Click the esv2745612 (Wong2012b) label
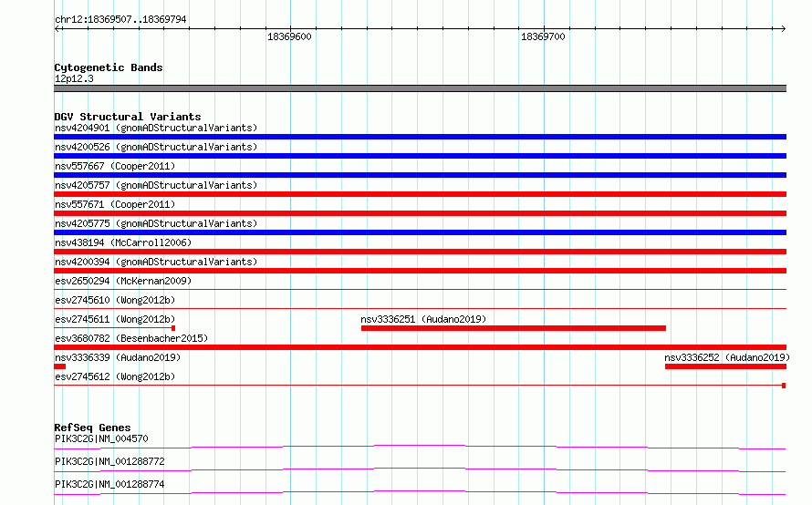812x505 pixels. click(115, 376)
